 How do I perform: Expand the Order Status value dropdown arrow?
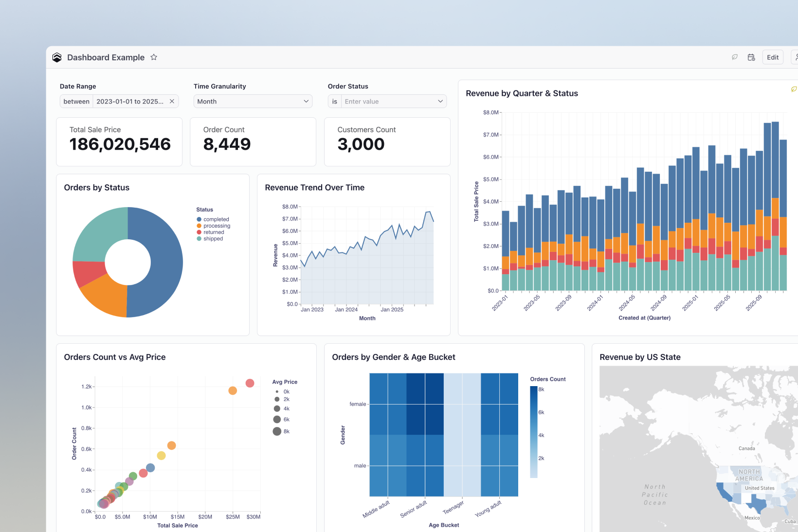coord(440,101)
